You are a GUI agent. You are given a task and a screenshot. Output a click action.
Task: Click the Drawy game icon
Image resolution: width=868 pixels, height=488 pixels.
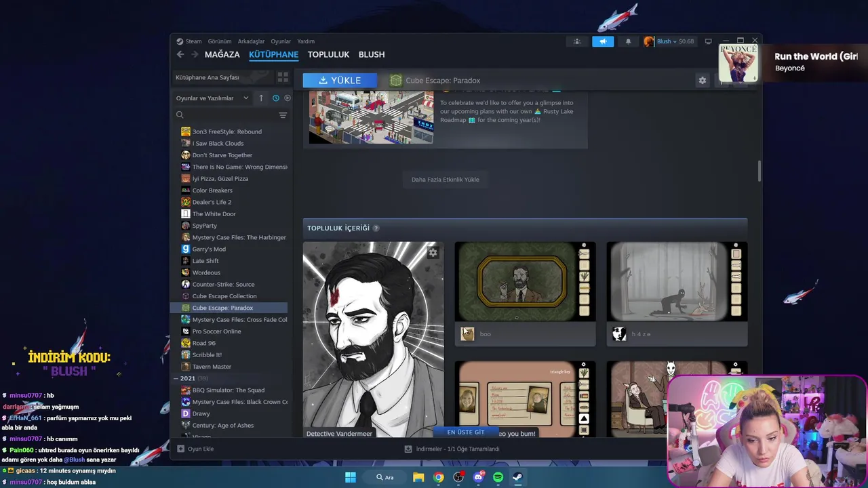(186, 413)
